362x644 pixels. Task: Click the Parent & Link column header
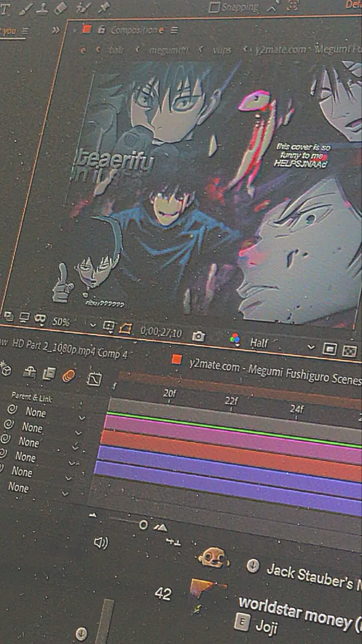[32, 398]
